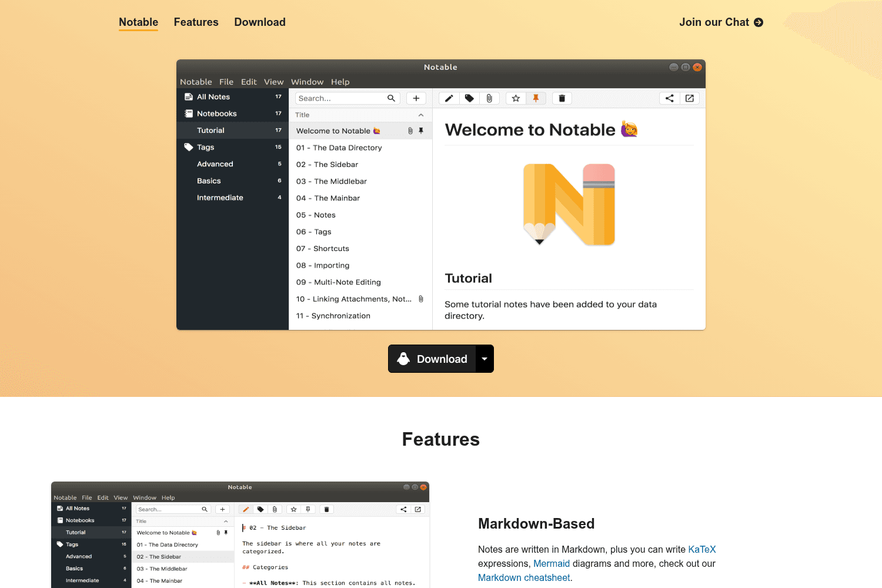Open the Edit menu in top app window

tap(249, 82)
